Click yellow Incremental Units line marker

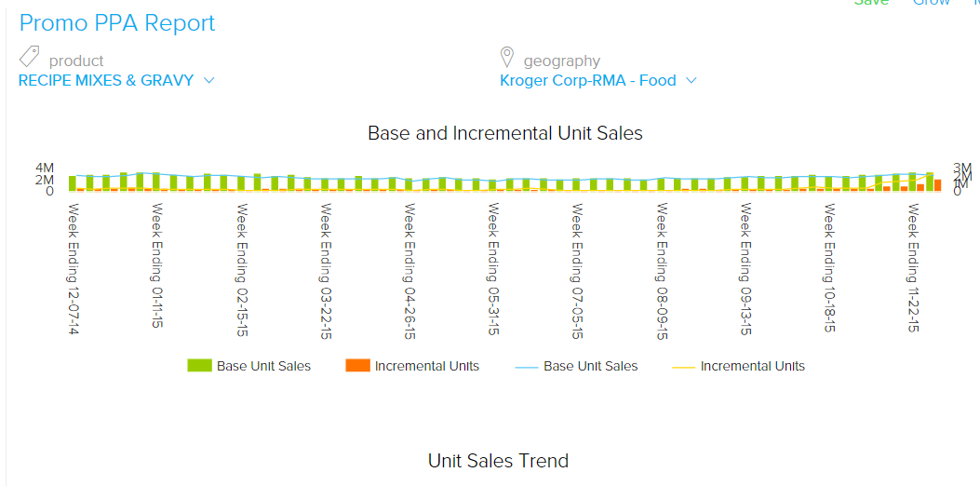(682, 367)
